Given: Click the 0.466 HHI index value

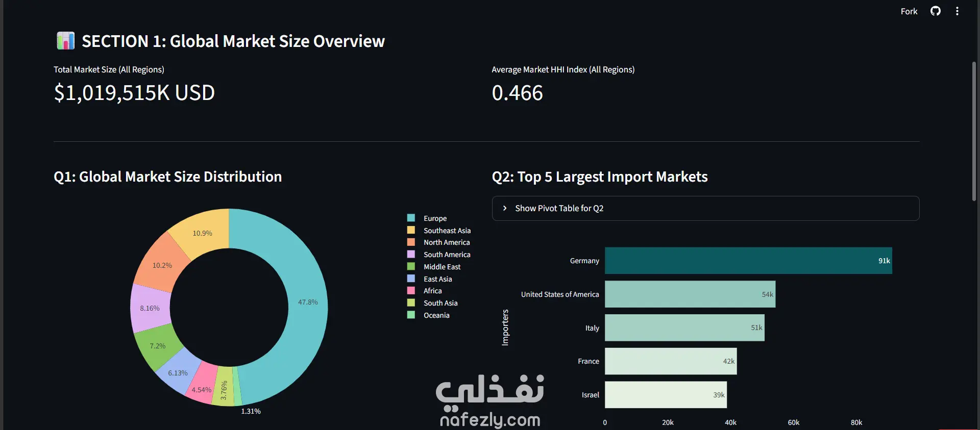Looking at the screenshot, I should (517, 93).
